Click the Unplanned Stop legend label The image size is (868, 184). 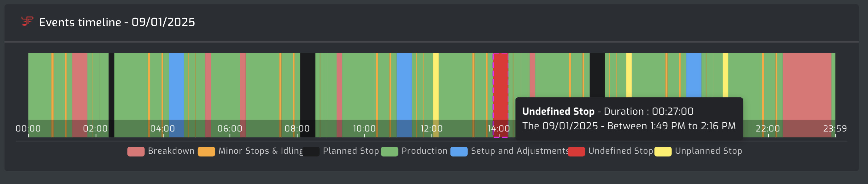[x=708, y=151]
